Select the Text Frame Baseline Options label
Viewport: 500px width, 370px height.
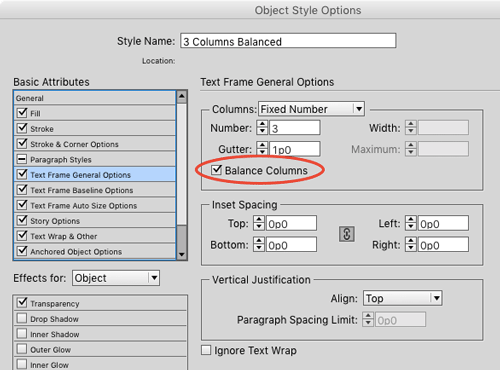82,190
